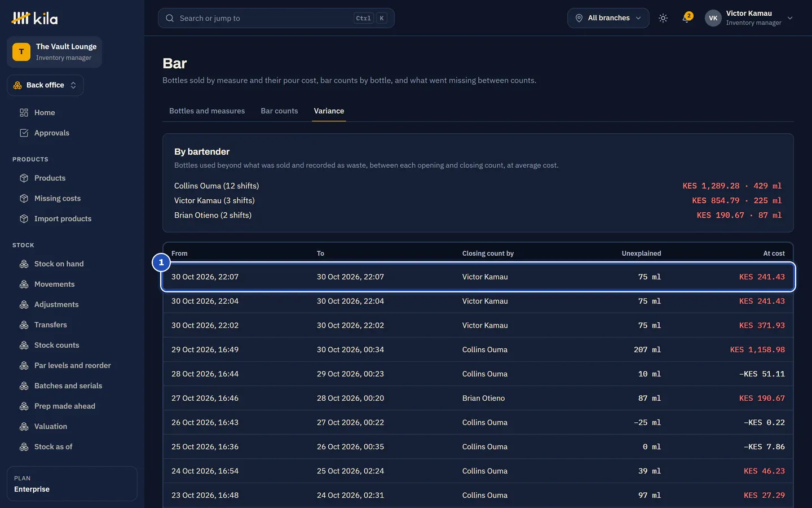Click the KES 27.29 cost value
The image size is (812, 508).
pos(764,495)
